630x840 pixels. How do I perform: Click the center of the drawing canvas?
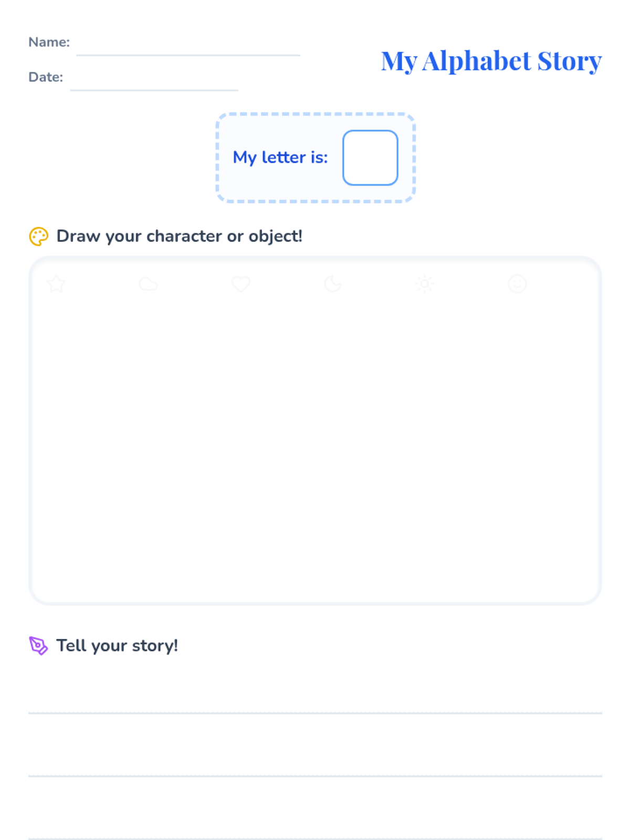click(x=315, y=431)
